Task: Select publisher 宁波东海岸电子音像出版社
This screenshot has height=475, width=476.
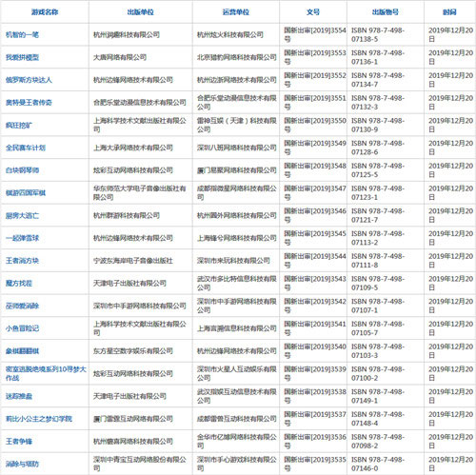Action: pos(133,261)
